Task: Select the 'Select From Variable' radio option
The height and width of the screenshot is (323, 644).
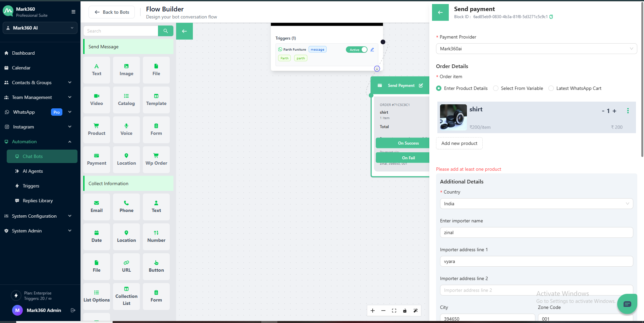Action: pos(496,88)
